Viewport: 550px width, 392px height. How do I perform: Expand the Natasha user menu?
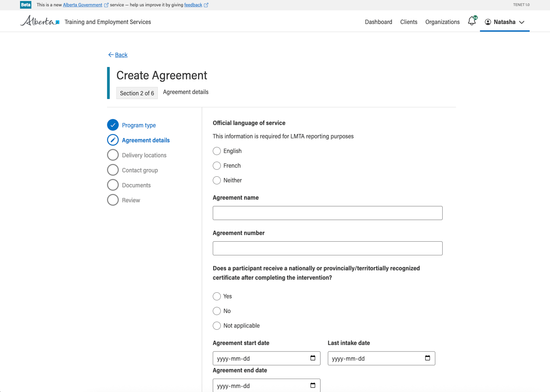click(505, 22)
